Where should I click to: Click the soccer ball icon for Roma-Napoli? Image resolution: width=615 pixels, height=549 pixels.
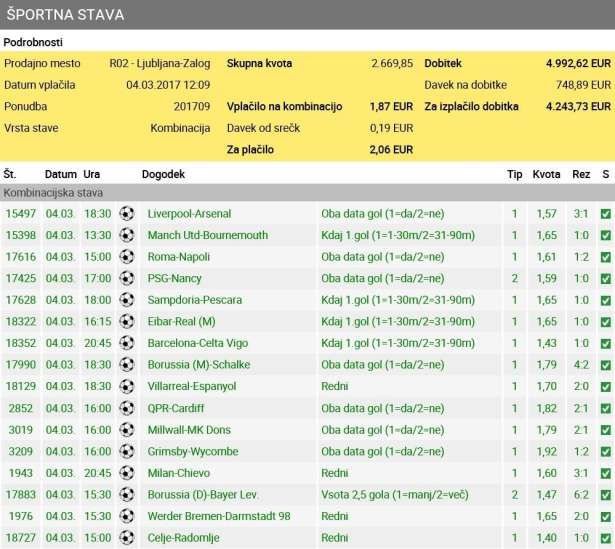[x=127, y=256]
